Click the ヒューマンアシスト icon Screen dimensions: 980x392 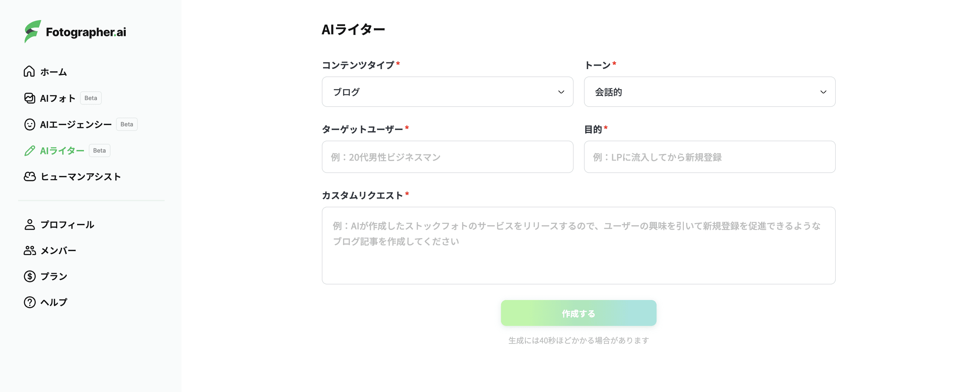(29, 177)
